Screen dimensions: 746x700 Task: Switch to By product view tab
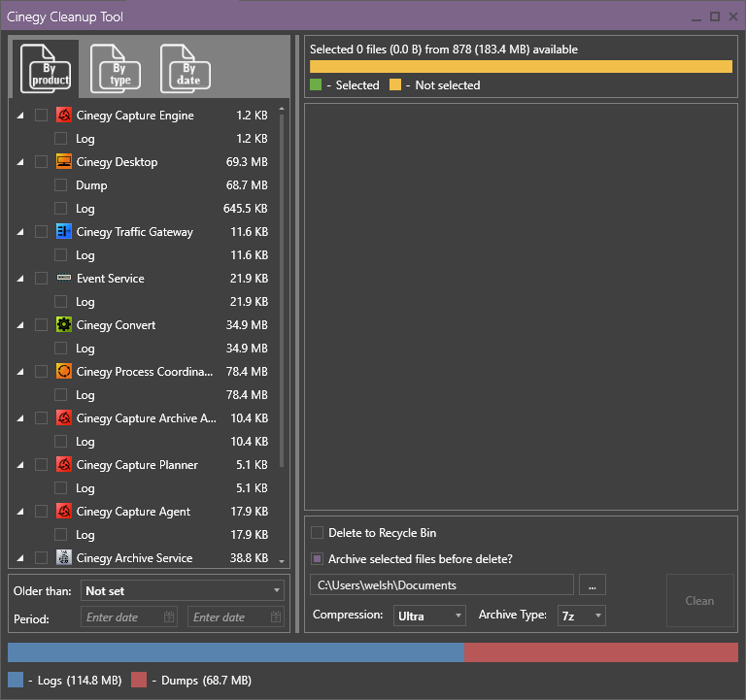pyautogui.click(x=46, y=69)
